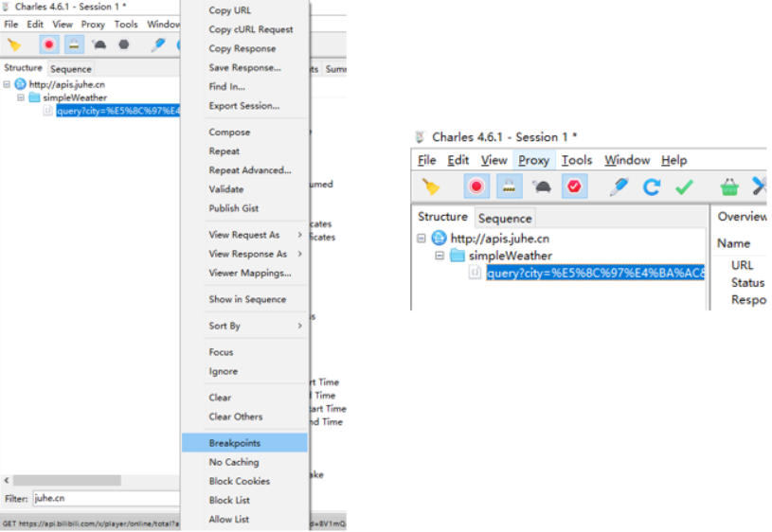Image resolution: width=772 pixels, height=532 pixels.
Task: Click the document icon beside query request in right window
Action: 475,272
